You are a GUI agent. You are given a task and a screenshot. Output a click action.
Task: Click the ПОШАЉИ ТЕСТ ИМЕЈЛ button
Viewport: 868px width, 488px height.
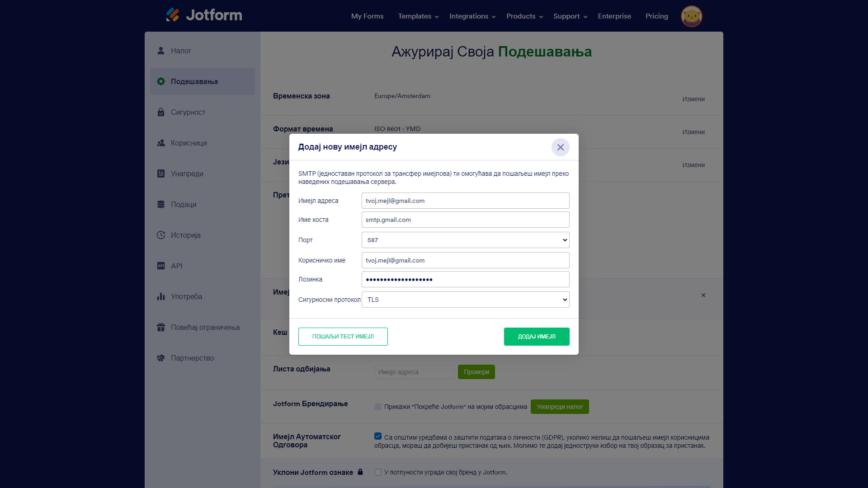tap(343, 337)
